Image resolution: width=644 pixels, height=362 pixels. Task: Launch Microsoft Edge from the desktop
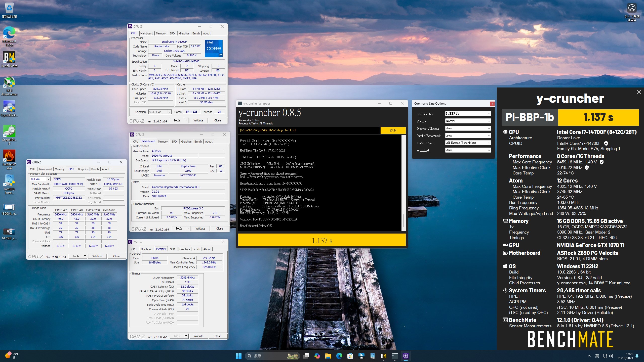(x=9, y=36)
